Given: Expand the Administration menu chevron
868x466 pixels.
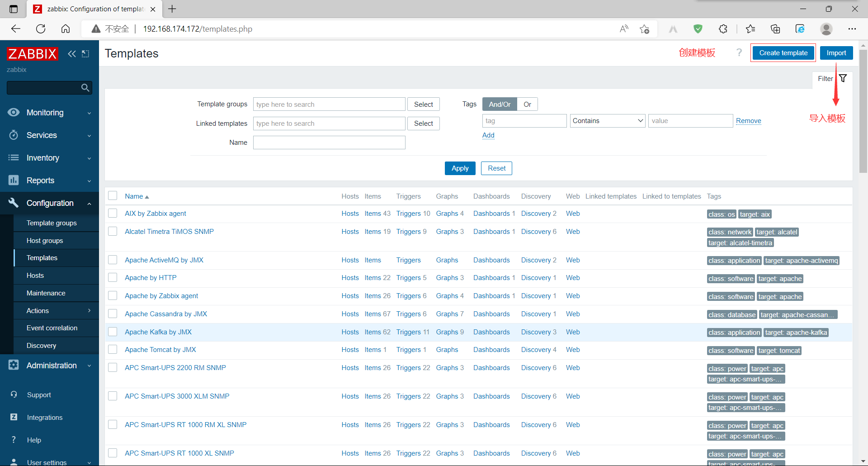Looking at the screenshot, I should coord(89,366).
